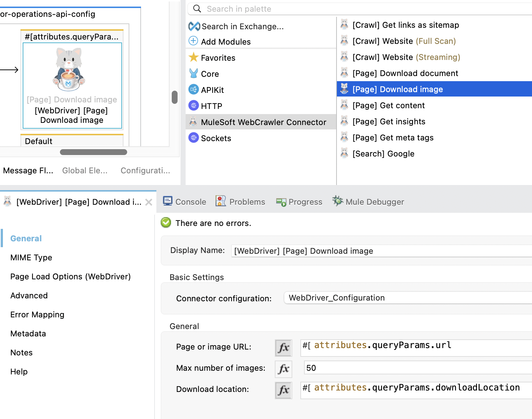Click the Page or image URL expression field

416,348
